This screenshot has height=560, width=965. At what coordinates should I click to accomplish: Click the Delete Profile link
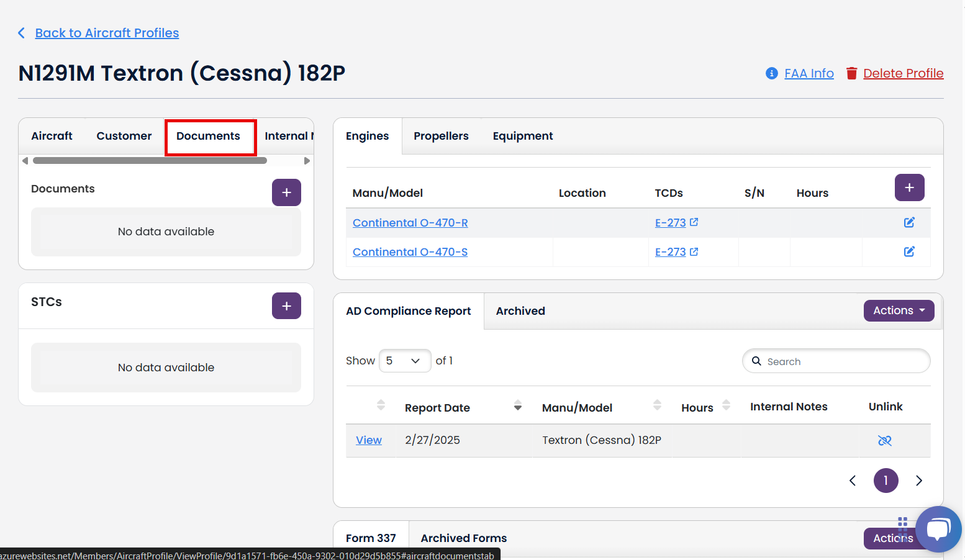(904, 73)
